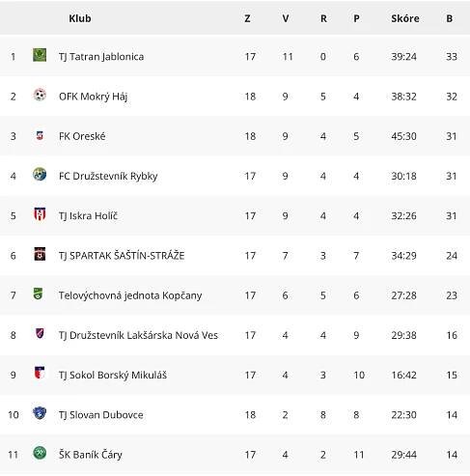Viewport: 470px width, 476px height.
Task: Click the Kopčany green shield logo
Action: tap(38, 294)
